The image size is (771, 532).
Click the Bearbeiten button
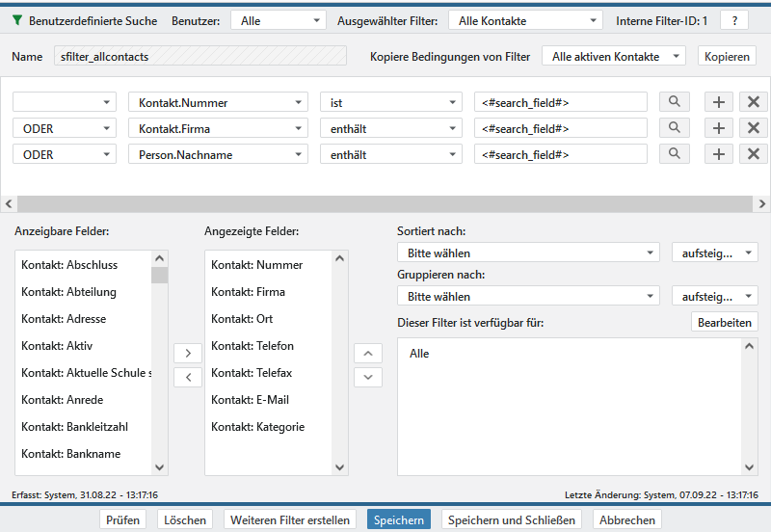pyautogui.click(x=724, y=323)
